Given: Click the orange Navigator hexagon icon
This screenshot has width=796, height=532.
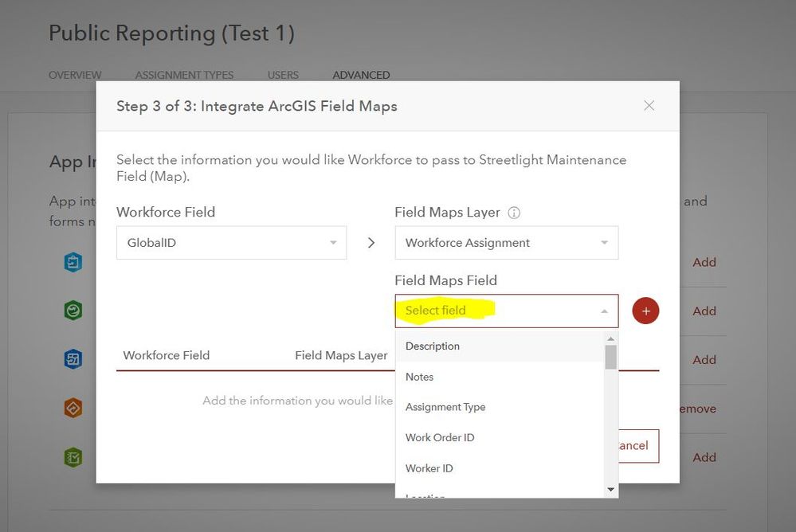Looking at the screenshot, I should [73, 409].
